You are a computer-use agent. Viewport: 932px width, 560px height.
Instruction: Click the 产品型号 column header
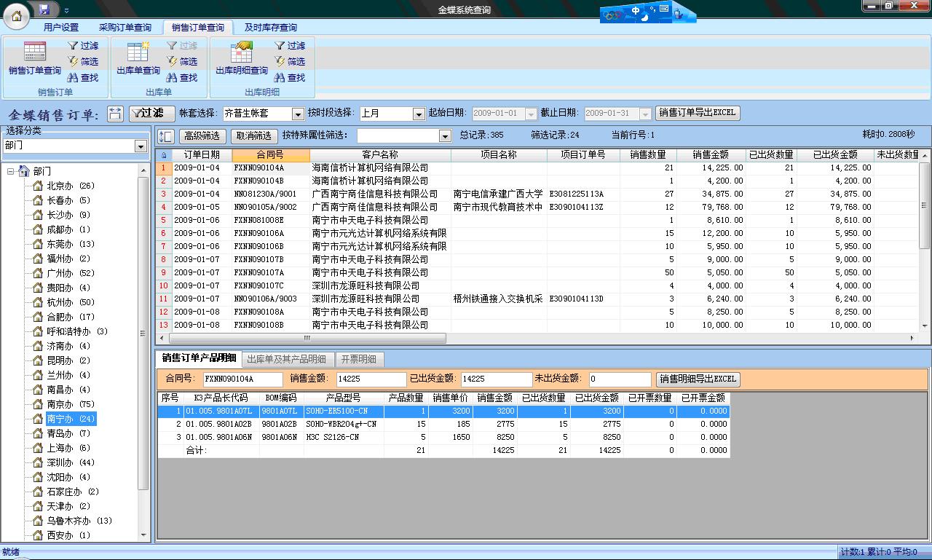[x=344, y=398]
